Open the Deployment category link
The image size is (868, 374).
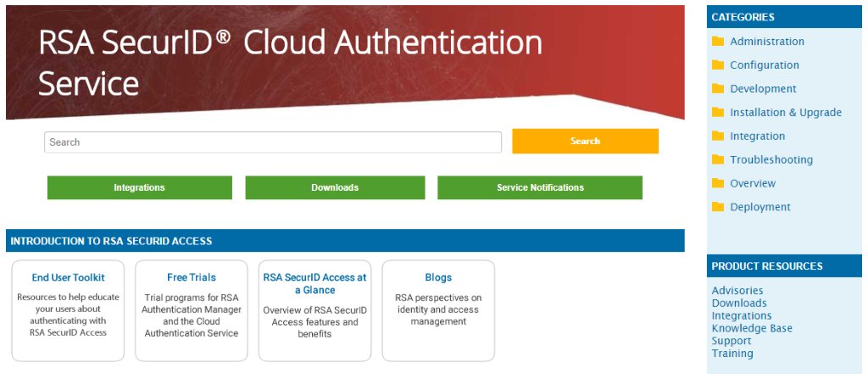click(760, 207)
